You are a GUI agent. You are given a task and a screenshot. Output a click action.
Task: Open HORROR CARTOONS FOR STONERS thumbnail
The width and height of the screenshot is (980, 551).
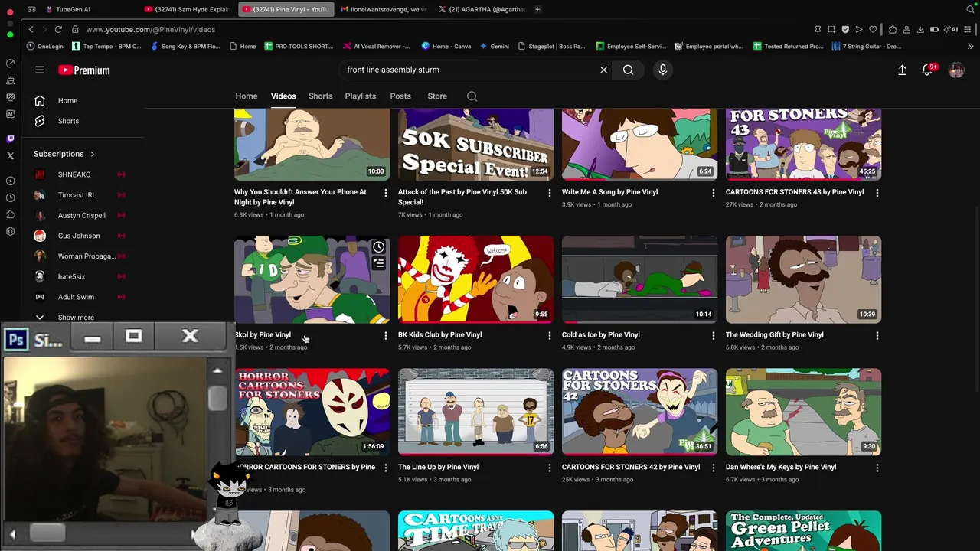(312, 412)
